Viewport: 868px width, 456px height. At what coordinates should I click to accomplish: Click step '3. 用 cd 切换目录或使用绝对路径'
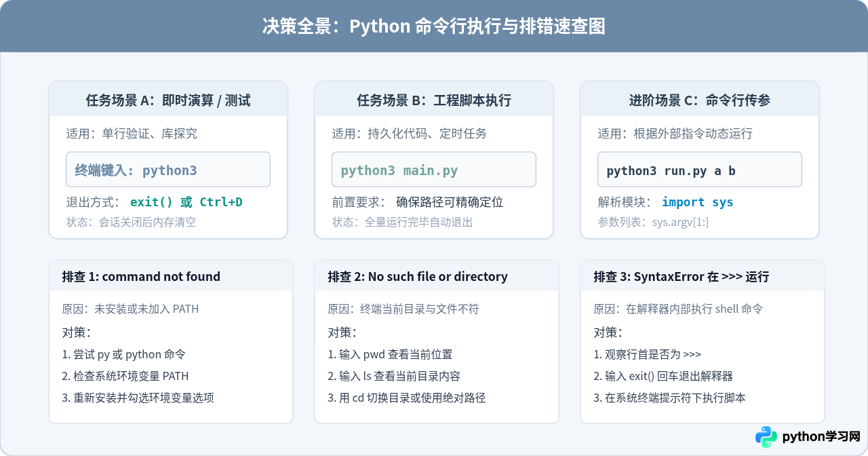click(x=407, y=398)
